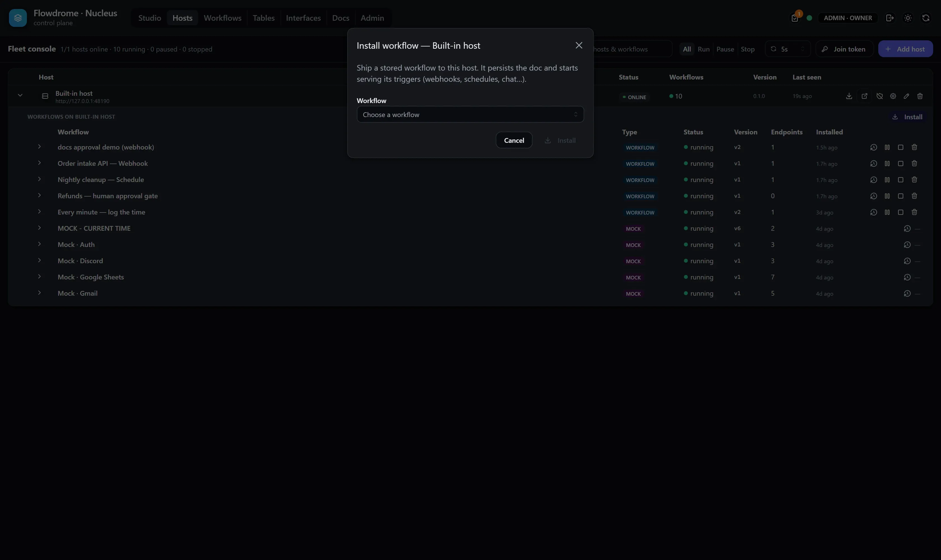This screenshot has height=560, width=941.
Task: Click the ADMIN · OWNER badge
Action: pos(848,18)
